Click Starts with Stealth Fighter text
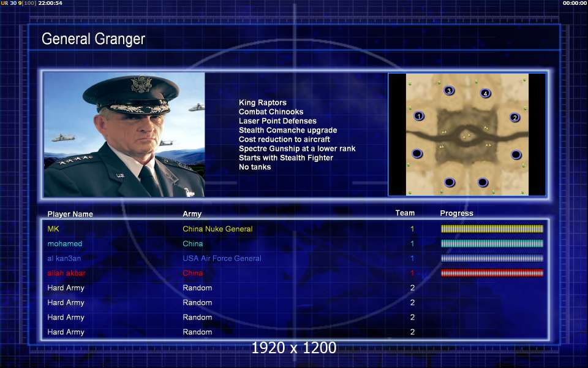588x368 pixels. tap(286, 158)
